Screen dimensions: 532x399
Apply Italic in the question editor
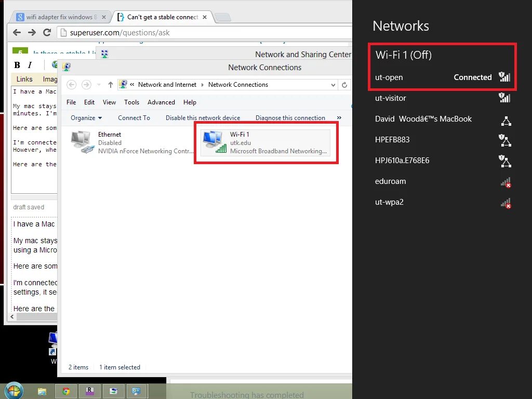click(x=30, y=65)
